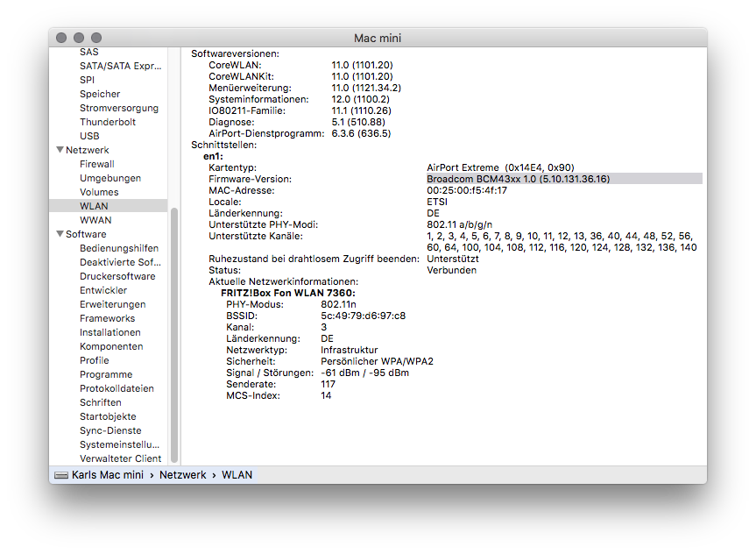Select Schriften sidebar entry
756x554 pixels.
[100, 402]
